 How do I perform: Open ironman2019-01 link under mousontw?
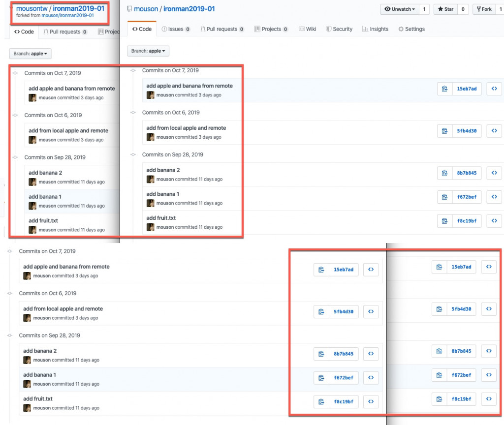[78, 8]
